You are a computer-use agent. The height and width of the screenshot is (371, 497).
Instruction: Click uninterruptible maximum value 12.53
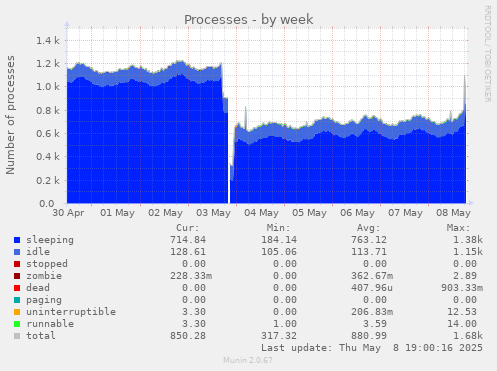(462, 312)
